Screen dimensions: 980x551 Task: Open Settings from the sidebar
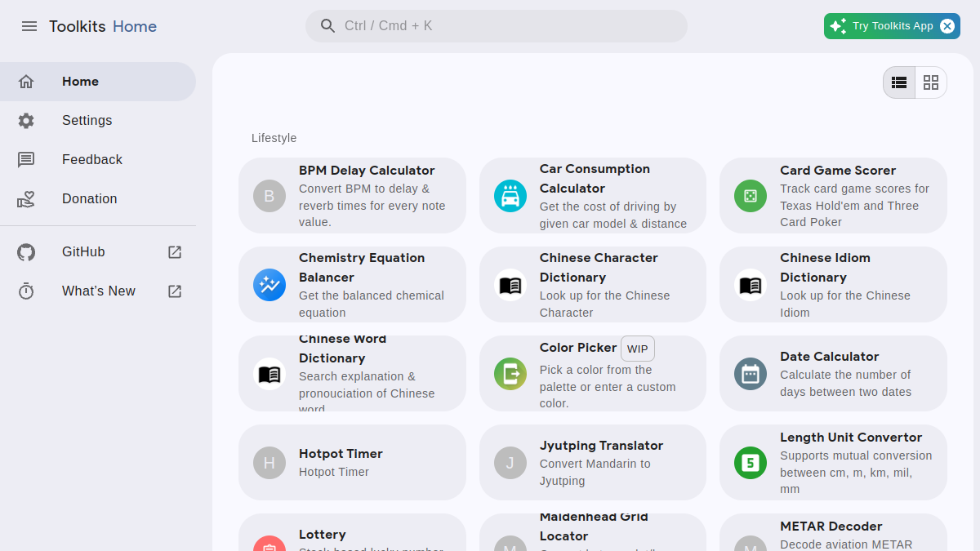point(98,121)
